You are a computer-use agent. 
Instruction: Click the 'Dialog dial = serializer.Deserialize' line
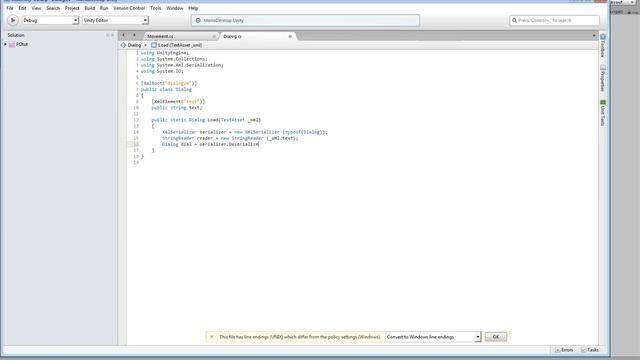point(211,144)
